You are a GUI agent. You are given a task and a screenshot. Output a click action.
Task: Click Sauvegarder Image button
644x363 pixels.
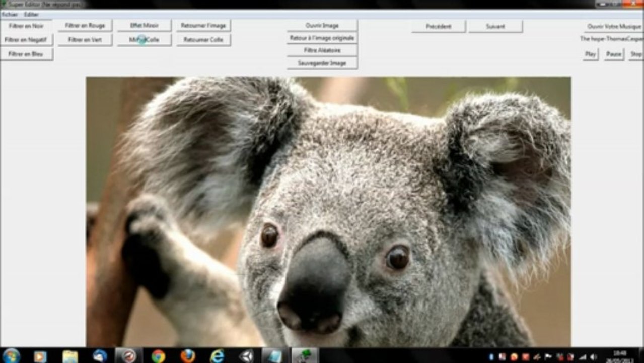(322, 63)
